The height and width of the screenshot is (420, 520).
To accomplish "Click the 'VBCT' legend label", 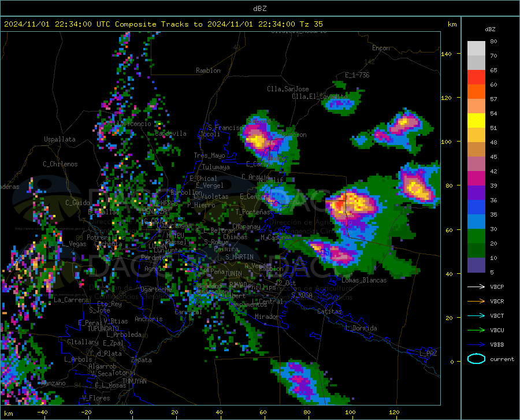I will pos(497,315).
